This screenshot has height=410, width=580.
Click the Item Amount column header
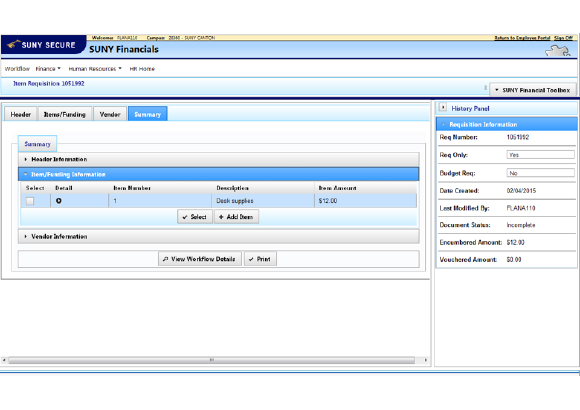coord(337,188)
